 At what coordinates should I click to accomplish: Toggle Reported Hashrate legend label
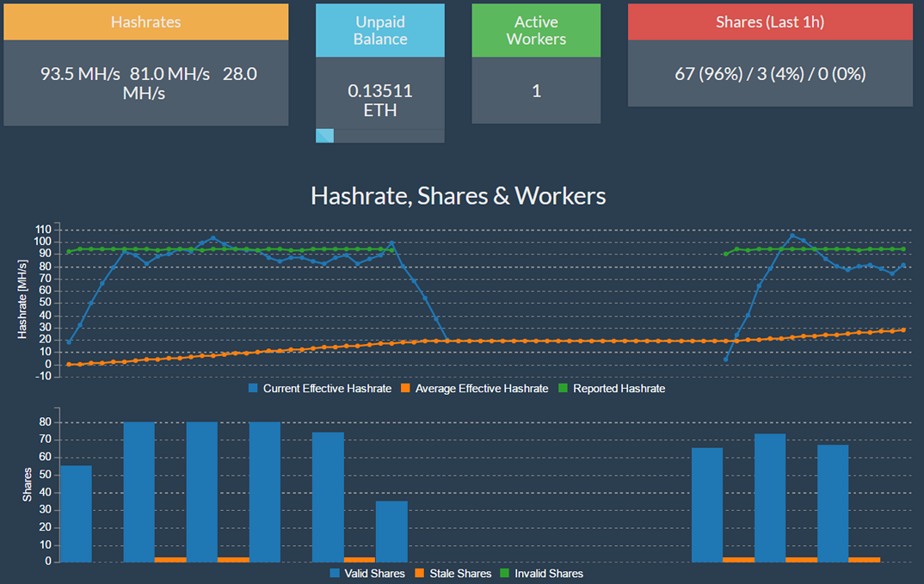[x=618, y=389]
